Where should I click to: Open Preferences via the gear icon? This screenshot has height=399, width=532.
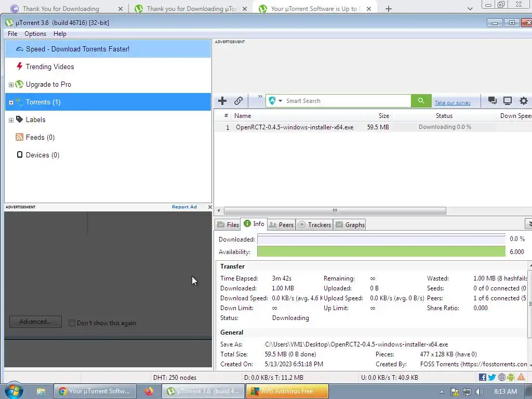point(524,100)
